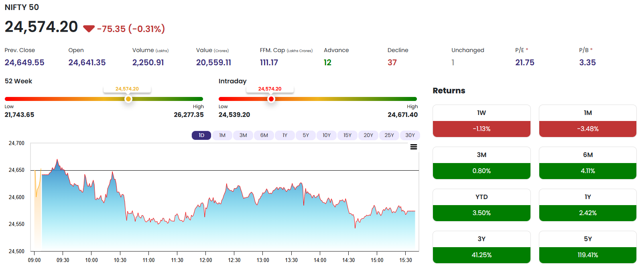Open the 1W returns card
Image resolution: width=644 pixels, height=270 pixels.
click(x=481, y=121)
